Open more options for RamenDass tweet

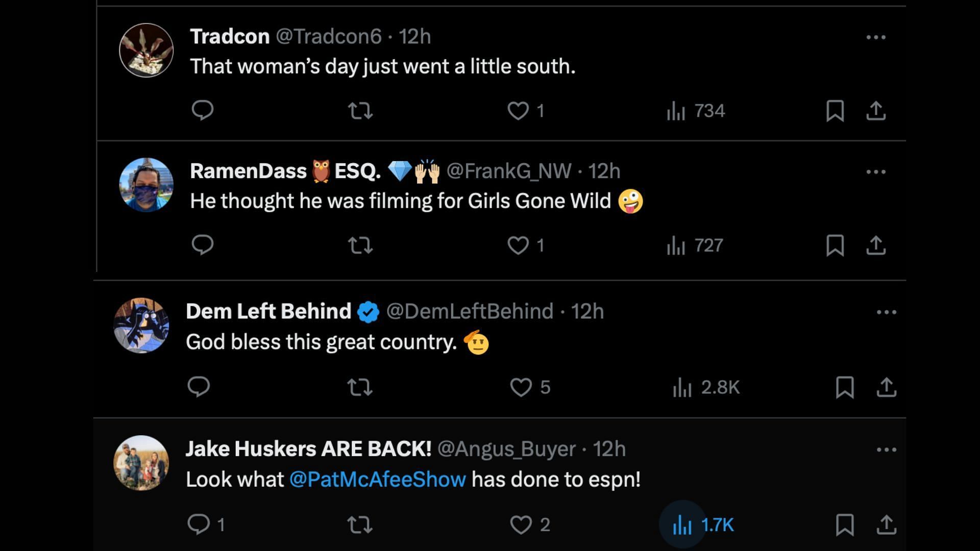[x=876, y=172]
